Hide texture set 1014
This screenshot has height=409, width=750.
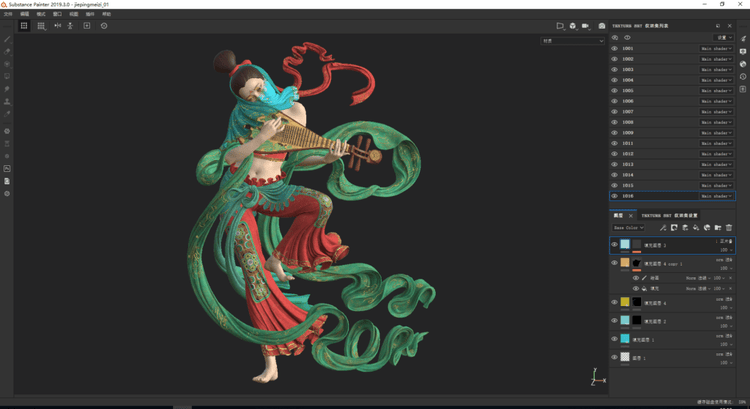tap(615, 175)
